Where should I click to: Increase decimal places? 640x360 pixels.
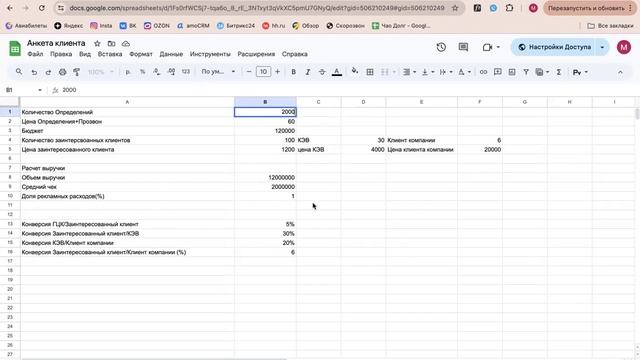click(x=171, y=72)
